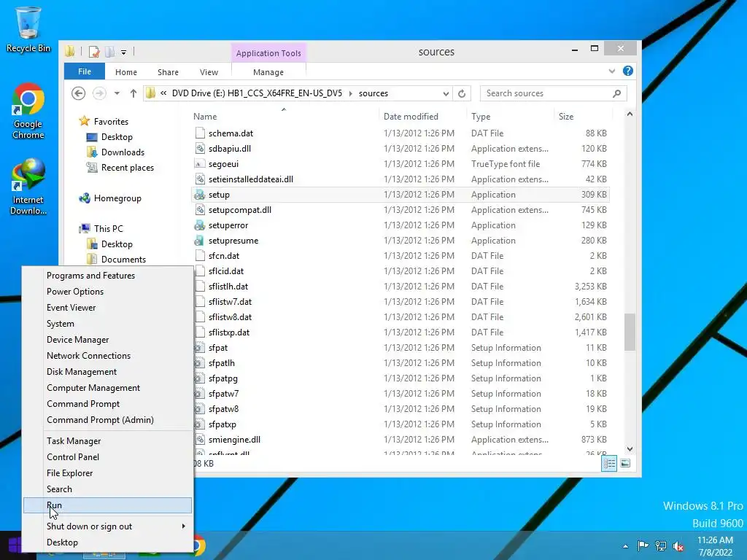Click the taskbar clock showing 11:26 AM

click(x=715, y=540)
